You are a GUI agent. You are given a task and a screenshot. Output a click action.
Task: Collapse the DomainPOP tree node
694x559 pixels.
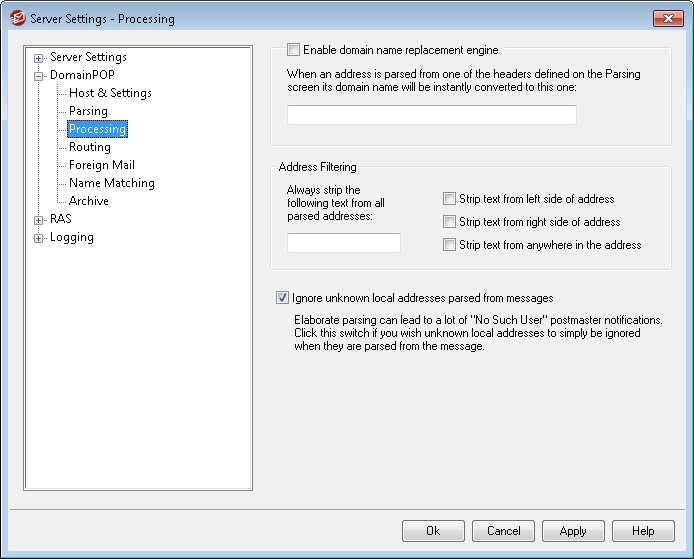click(x=39, y=75)
